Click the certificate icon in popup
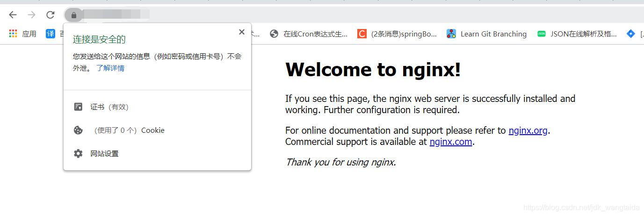This screenshot has width=644, height=216. (x=78, y=107)
